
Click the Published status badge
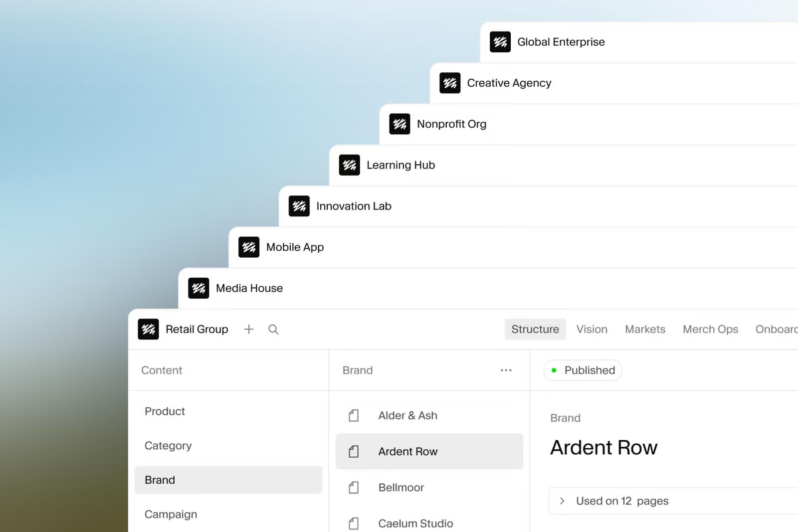583,370
